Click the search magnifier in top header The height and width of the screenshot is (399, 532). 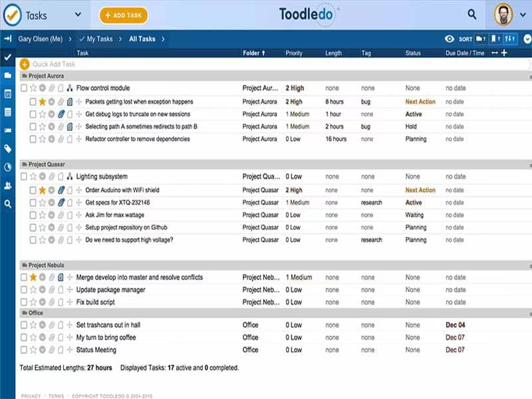click(x=472, y=14)
